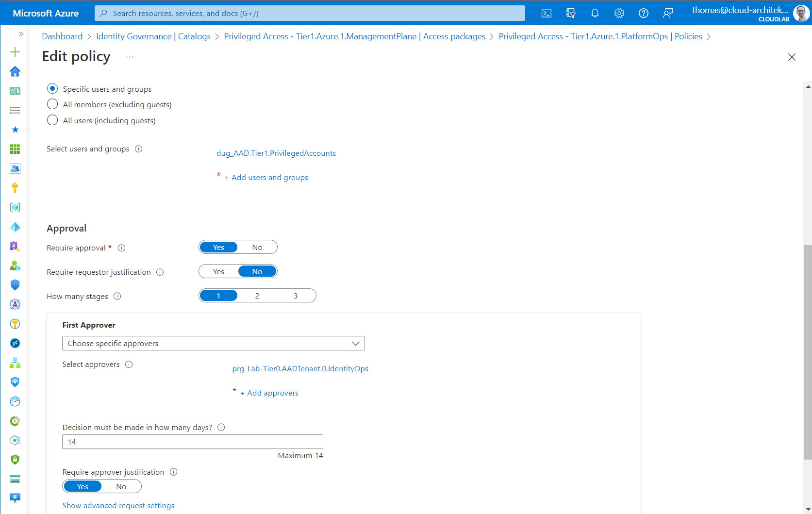Open the Feedback icon in top bar

[x=668, y=13]
